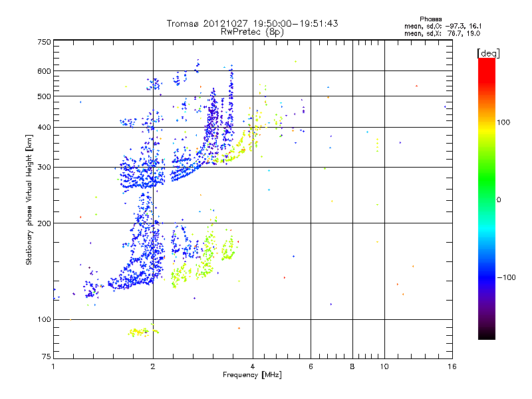Click the y-axis tick label '400'
The height and width of the screenshot is (399, 532).
point(44,128)
